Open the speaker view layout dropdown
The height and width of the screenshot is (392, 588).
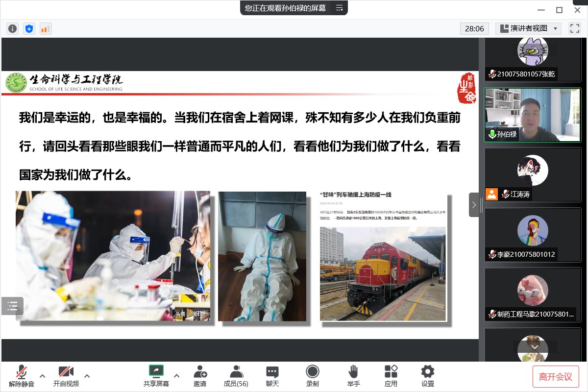click(528, 28)
